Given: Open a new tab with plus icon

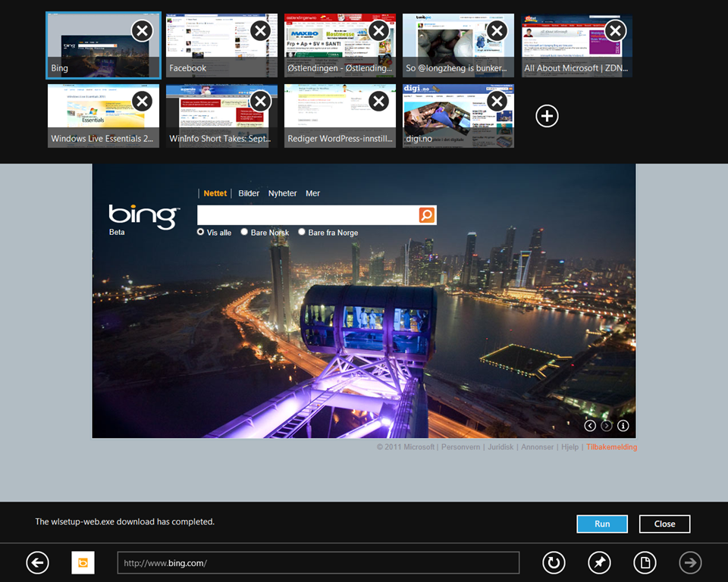Looking at the screenshot, I should (547, 116).
